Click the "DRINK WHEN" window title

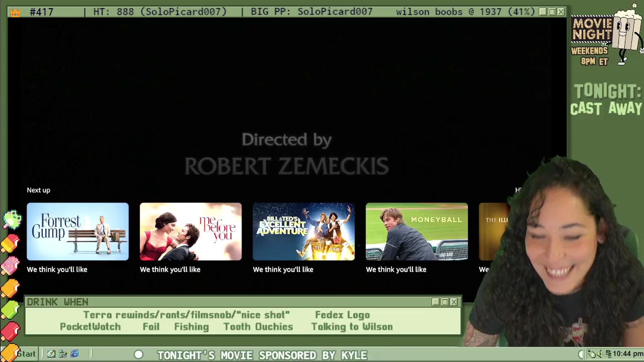coord(57,302)
